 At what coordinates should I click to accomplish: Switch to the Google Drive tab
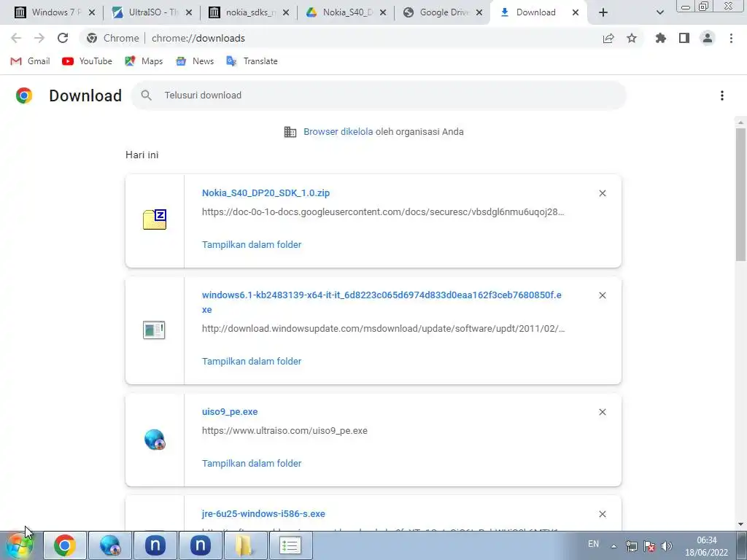pos(443,12)
